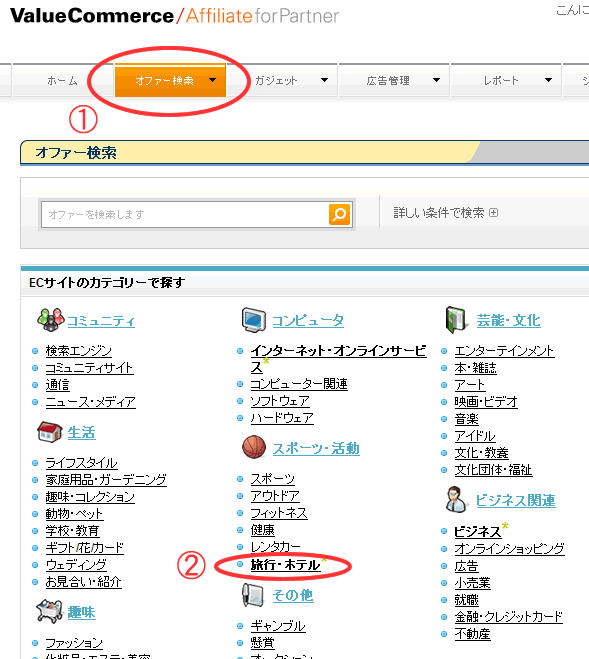The image size is (589, 659).
Task: Open the 広告管理 menu dropdown arrow
Action: [436, 80]
